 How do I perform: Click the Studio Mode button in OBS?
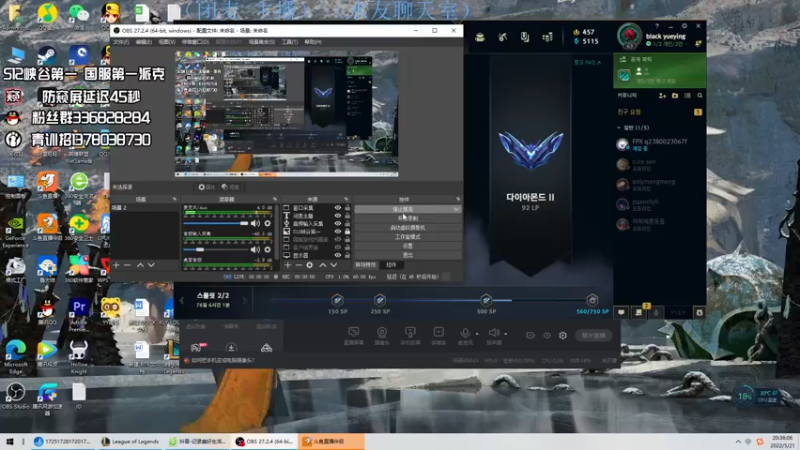click(408, 237)
